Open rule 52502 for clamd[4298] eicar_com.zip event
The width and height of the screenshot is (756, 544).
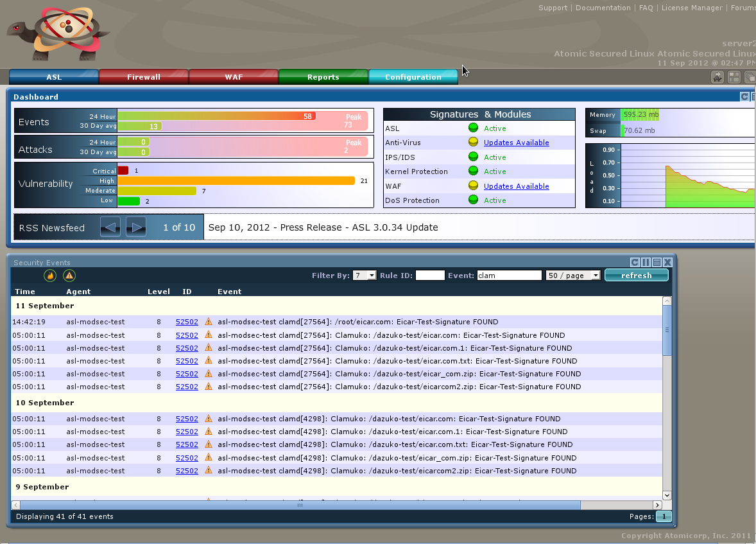[187, 457]
